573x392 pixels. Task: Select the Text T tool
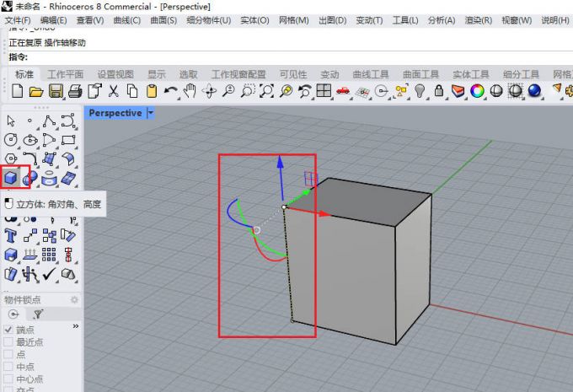(x=10, y=236)
